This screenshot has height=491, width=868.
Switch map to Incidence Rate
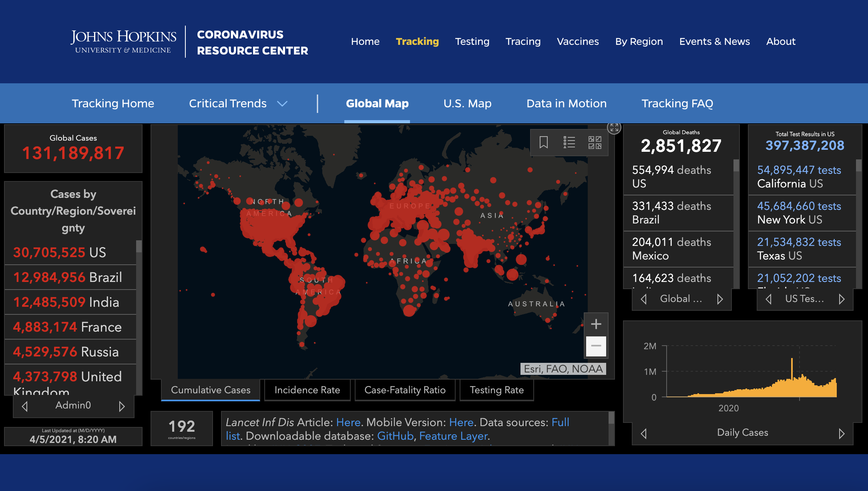click(307, 390)
